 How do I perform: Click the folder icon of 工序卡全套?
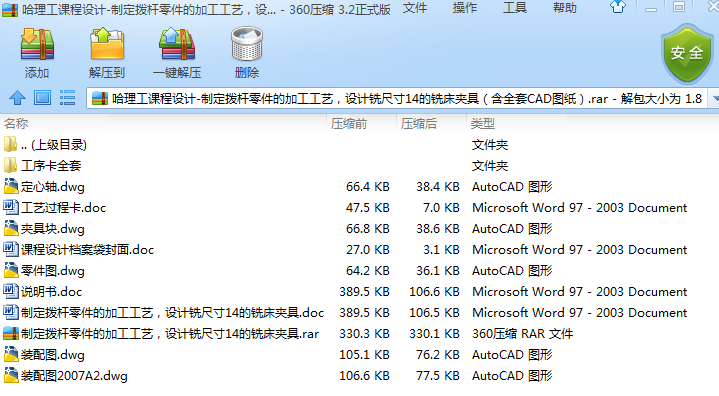pos(11,165)
